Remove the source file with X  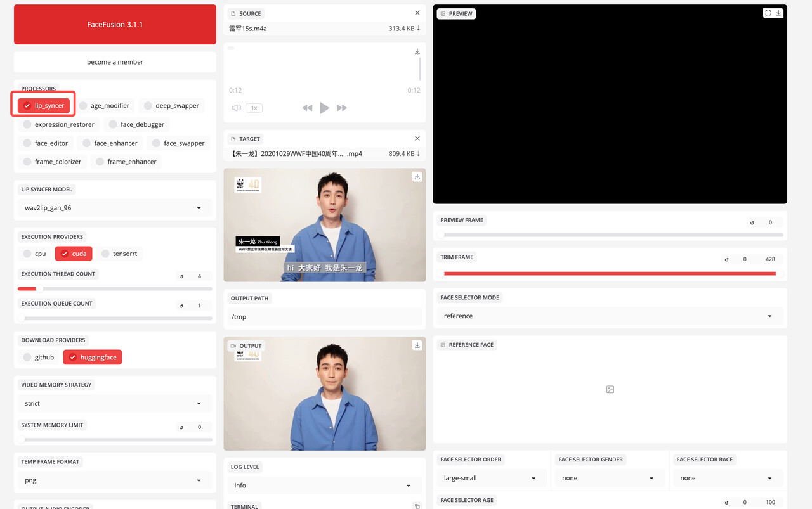pyautogui.click(x=417, y=13)
